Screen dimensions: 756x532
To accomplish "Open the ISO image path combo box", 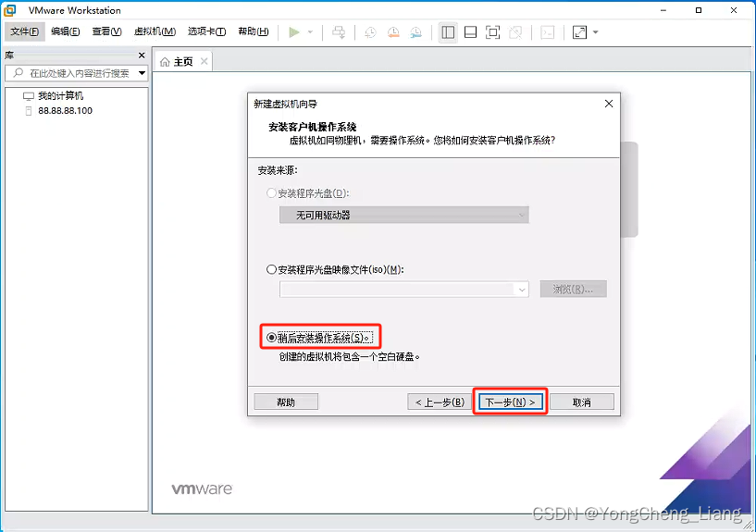I will pos(404,289).
